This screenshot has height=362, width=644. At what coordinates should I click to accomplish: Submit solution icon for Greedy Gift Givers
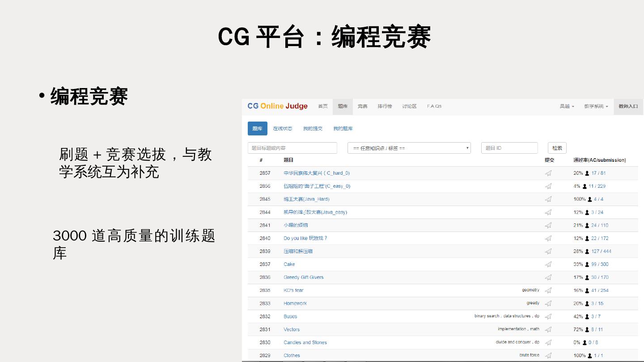coord(548,278)
